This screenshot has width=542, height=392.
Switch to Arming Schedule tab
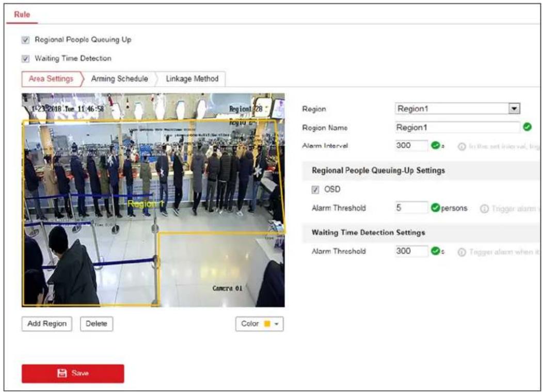pos(120,79)
